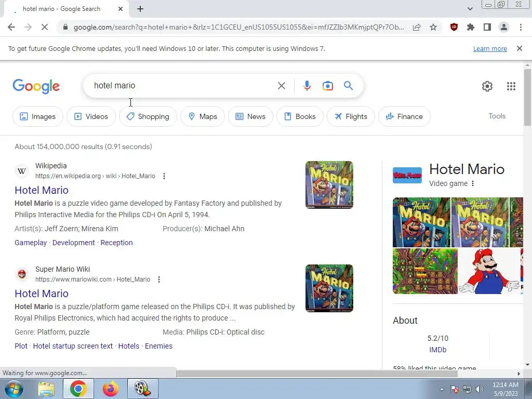
Task: Go back to the previous page
Action: [11, 27]
